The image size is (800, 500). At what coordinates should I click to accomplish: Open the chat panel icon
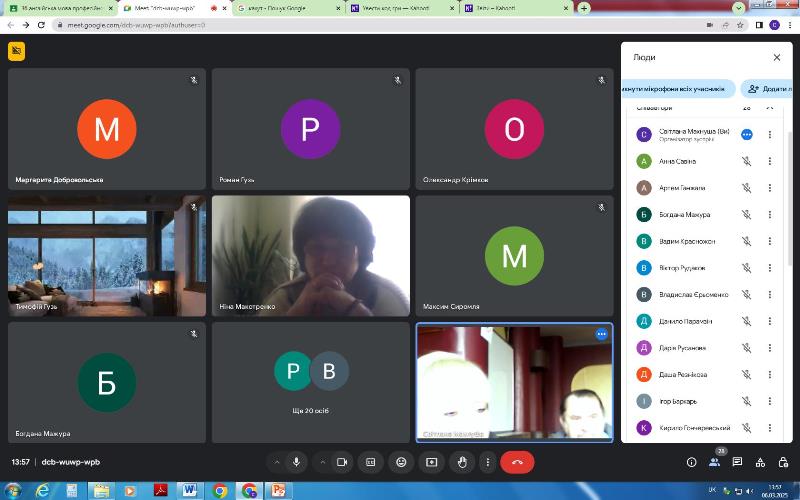coord(737,462)
